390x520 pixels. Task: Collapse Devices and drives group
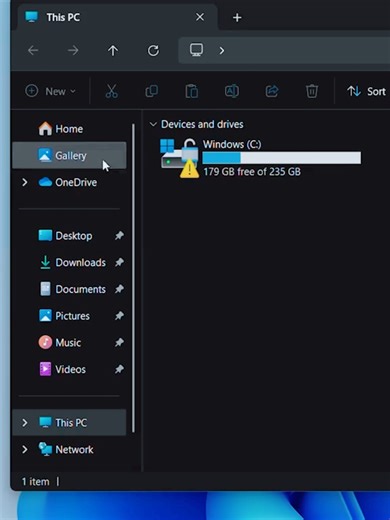tap(153, 124)
